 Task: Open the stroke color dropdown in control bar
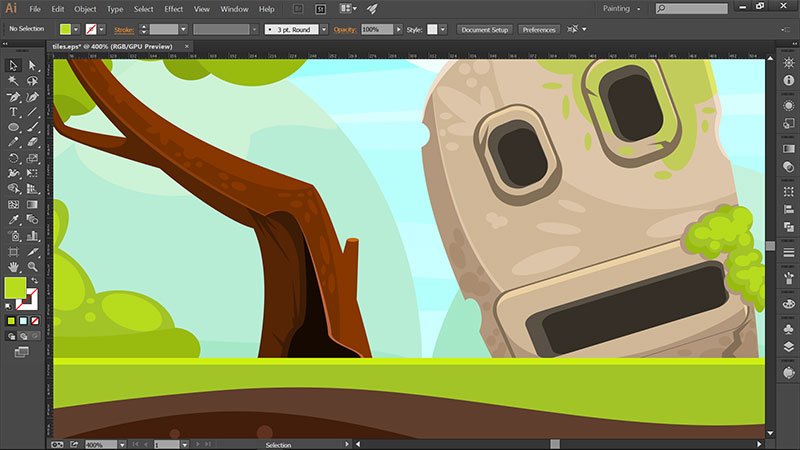[x=102, y=29]
